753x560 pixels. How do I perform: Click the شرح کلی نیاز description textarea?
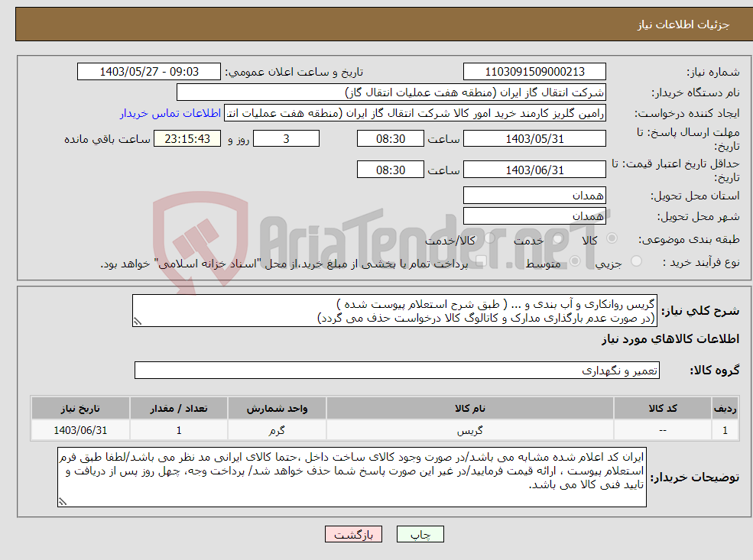coord(394,311)
